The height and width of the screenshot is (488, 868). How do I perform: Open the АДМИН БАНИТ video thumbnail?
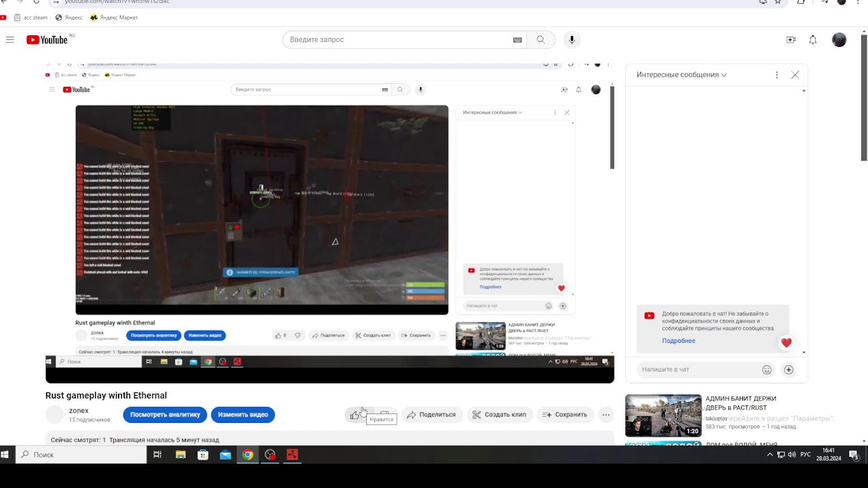tap(663, 415)
